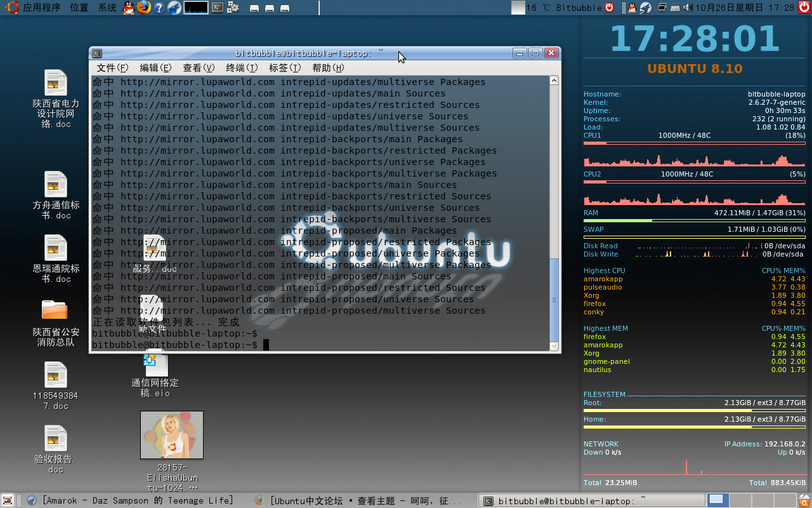Viewport: 812px width, 508px height.
Task: Select 方舟通信标书.doc desktop file
Action: point(56,196)
